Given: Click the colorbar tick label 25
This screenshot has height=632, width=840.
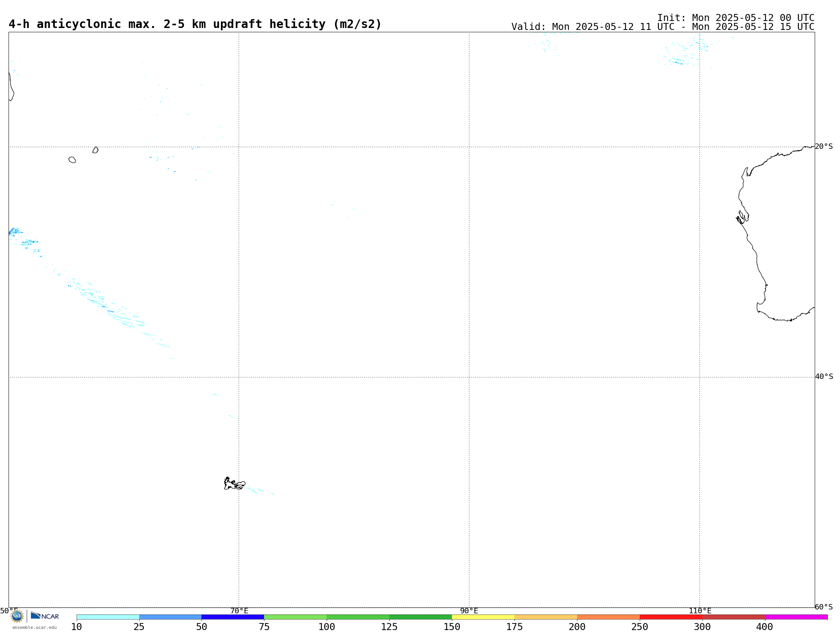Looking at the screenshot, I should click(x=139, y=627).
